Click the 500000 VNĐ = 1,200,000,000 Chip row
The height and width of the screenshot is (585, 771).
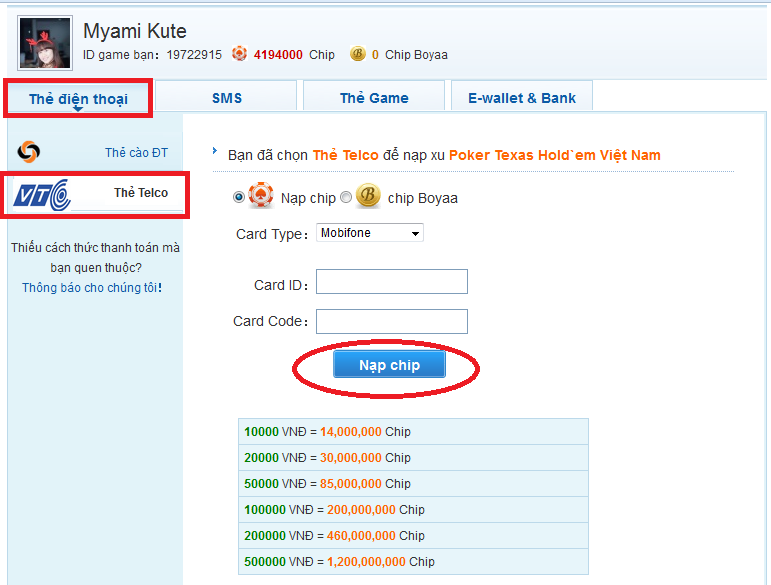click(x=414, y=561)
